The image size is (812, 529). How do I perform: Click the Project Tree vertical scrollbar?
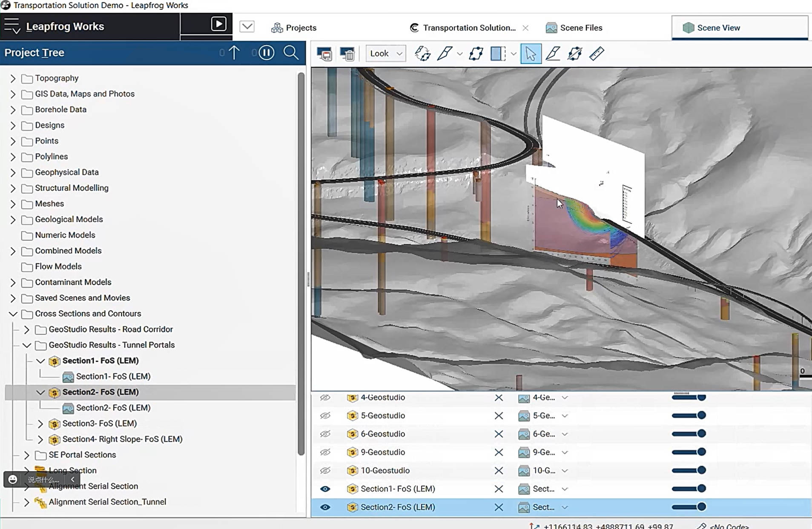[301, 264]
